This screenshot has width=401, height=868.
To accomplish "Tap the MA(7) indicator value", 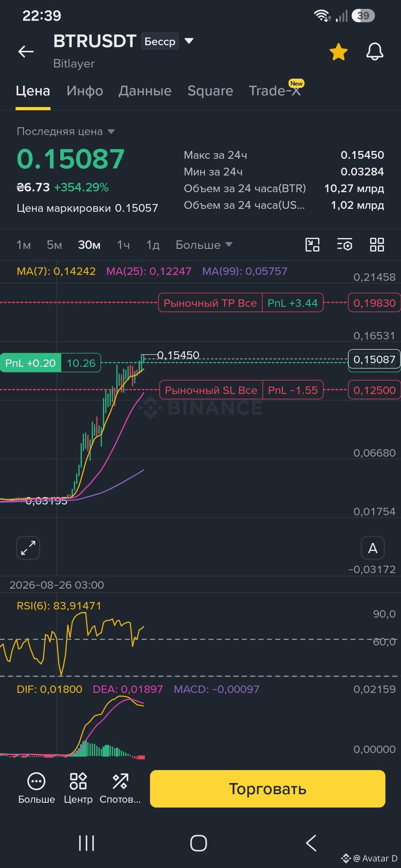I will click(x=56, y=271).
